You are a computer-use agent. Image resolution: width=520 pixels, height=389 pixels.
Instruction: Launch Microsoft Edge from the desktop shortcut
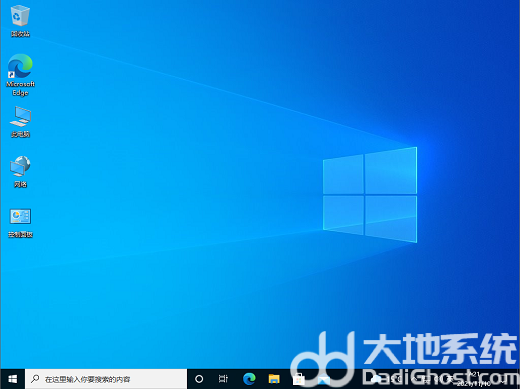click(20, 75)
